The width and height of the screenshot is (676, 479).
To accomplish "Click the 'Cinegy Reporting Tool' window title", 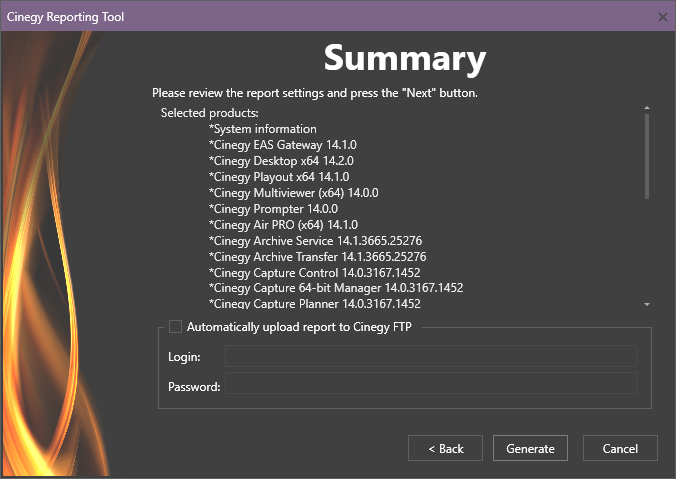I will click(x=65, y=17).
